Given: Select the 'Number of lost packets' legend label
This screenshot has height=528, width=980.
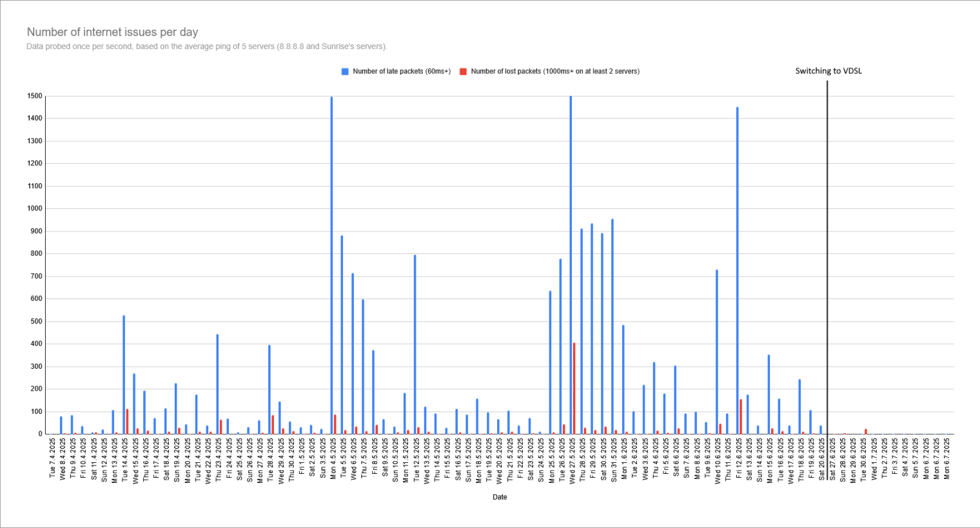Looking at the screenshot, I should (x=554, y=72).
